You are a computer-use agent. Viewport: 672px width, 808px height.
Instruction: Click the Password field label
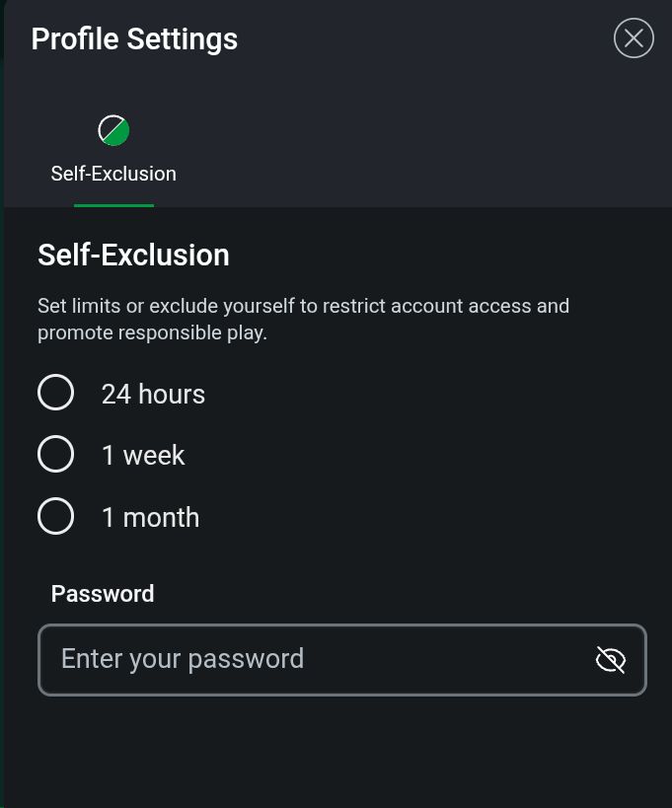point(103,593)
